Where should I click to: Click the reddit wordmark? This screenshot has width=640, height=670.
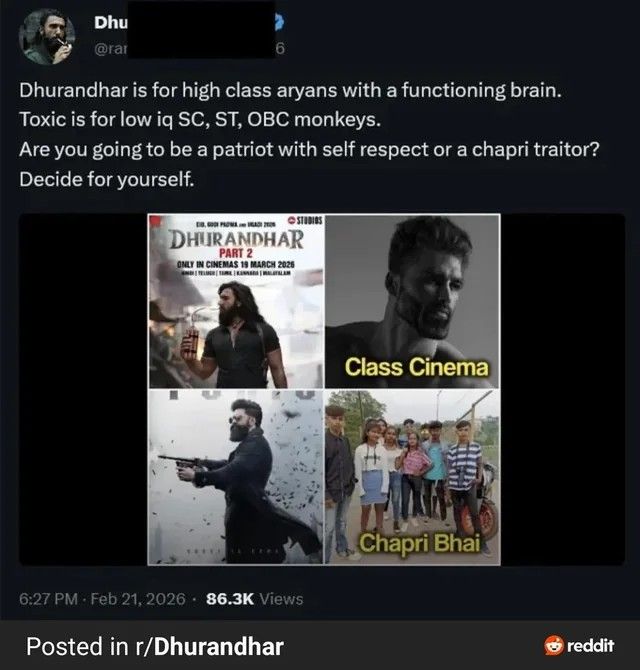coord(591,645)
